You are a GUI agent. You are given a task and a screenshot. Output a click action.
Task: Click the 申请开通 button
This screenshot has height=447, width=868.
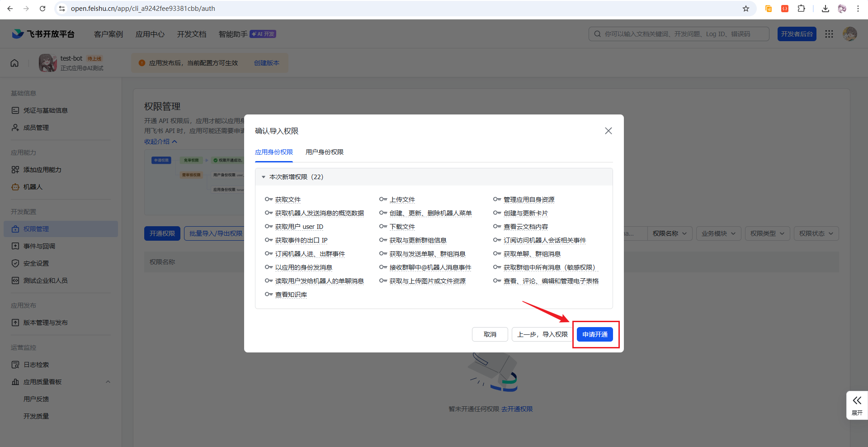[x=594, y=334]
